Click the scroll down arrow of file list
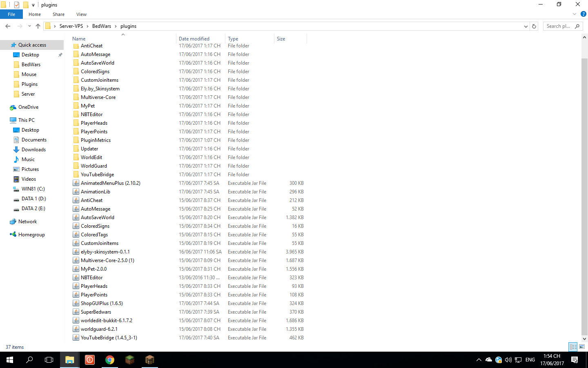This screenshot has width=588, height=368. [584, 339]
